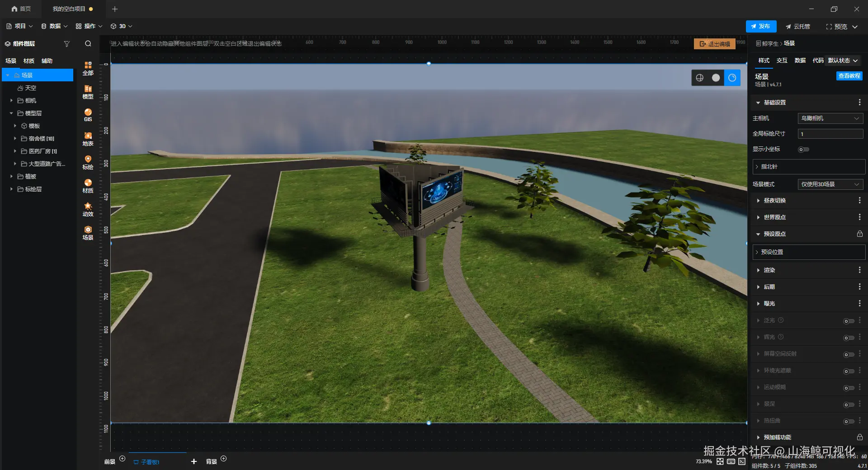Open the 地表 terrain icon

click(88, 139)
